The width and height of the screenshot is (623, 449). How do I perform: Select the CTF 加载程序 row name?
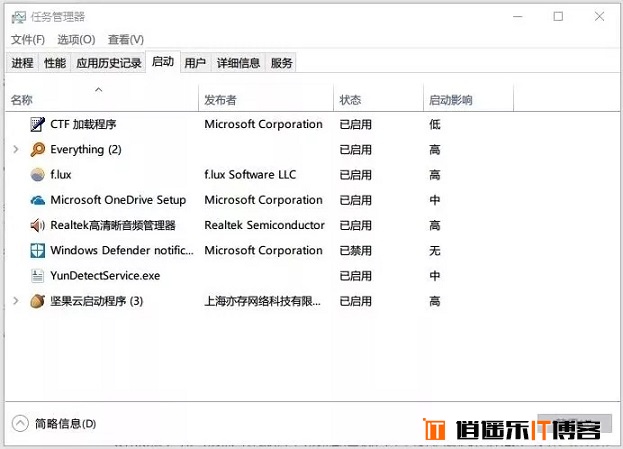(83, 124)
